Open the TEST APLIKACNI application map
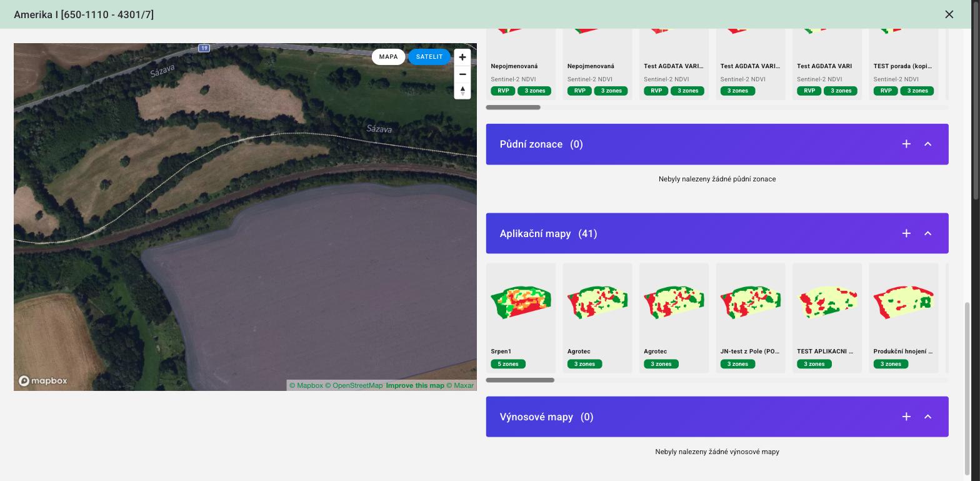Screen dimensions: 980x481 point(827,318)
